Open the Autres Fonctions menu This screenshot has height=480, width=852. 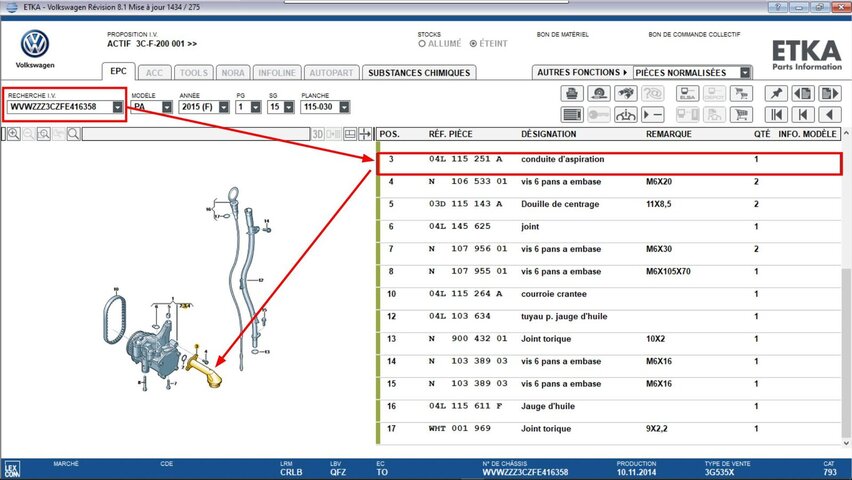(582, 72)
